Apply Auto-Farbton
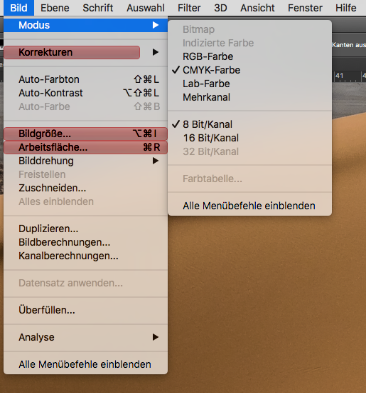 tap(86, 79)
